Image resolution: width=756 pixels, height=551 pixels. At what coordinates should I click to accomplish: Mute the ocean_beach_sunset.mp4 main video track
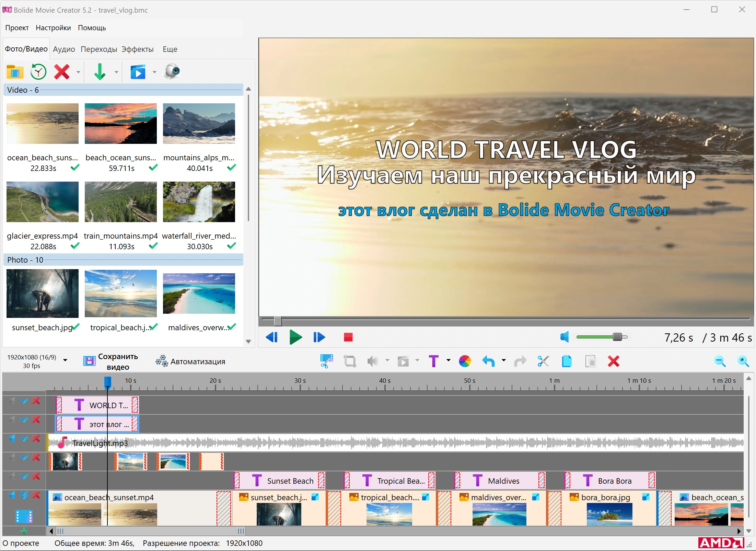(12, 495)
